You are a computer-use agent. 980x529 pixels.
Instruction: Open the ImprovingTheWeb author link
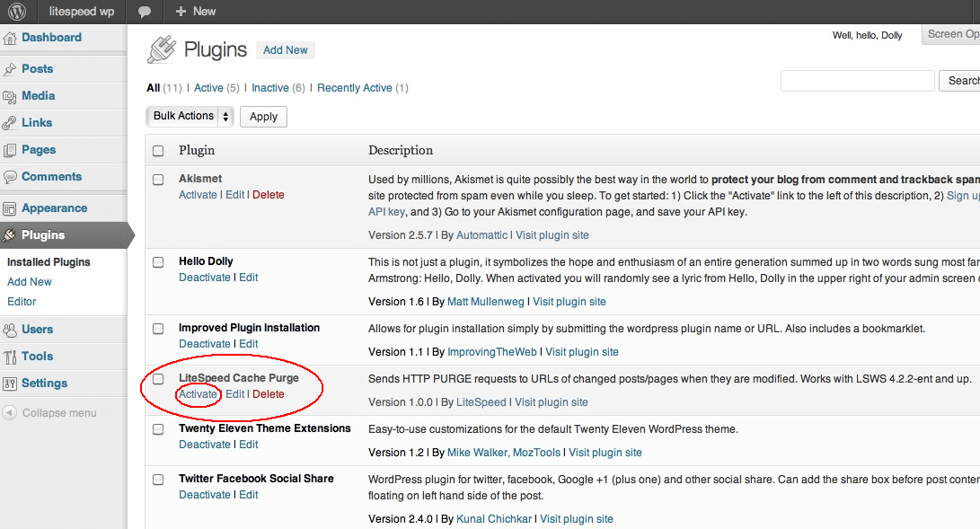[x=492, y=352]
